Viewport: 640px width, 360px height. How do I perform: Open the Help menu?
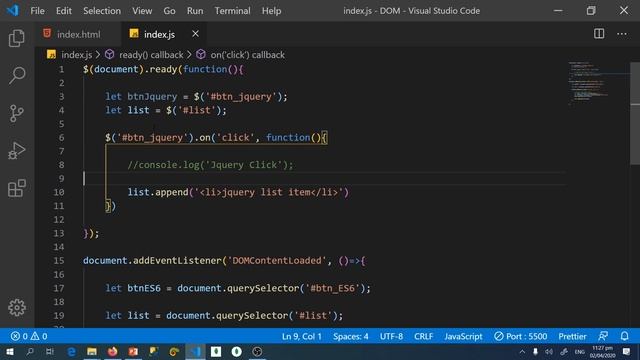coord(271,11)
